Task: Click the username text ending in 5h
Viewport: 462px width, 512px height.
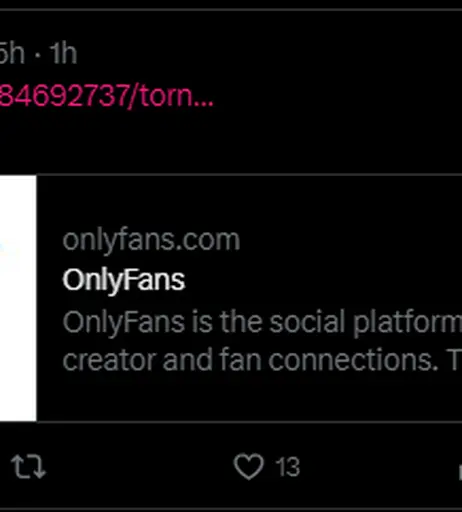Action: [x=12, y=53]
